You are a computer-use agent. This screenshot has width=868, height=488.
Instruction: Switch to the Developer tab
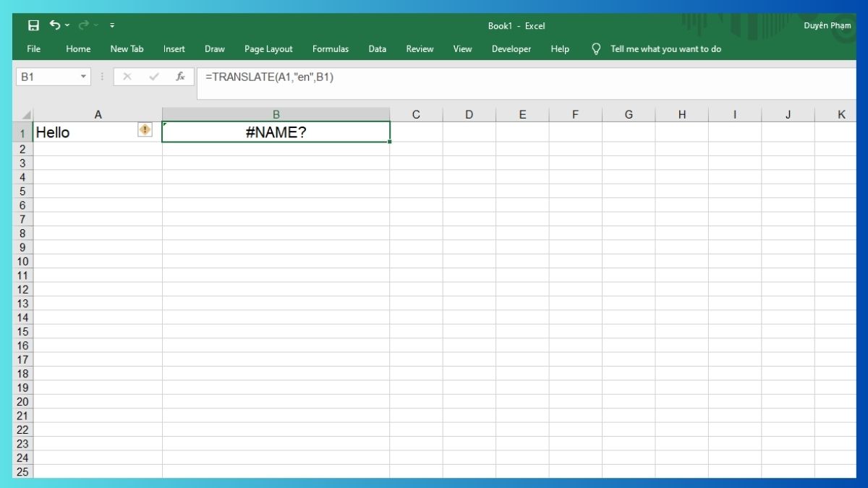pyautogui.click(x=511, y=49)
